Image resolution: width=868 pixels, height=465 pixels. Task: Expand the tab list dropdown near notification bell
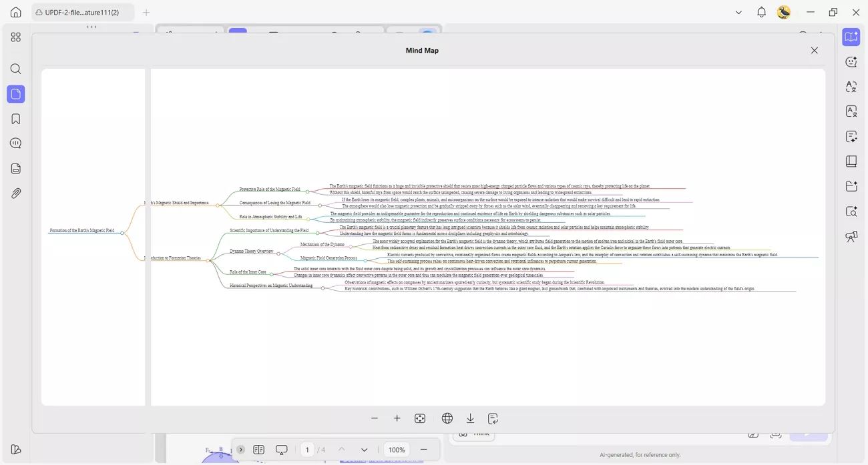pos(738,12)
